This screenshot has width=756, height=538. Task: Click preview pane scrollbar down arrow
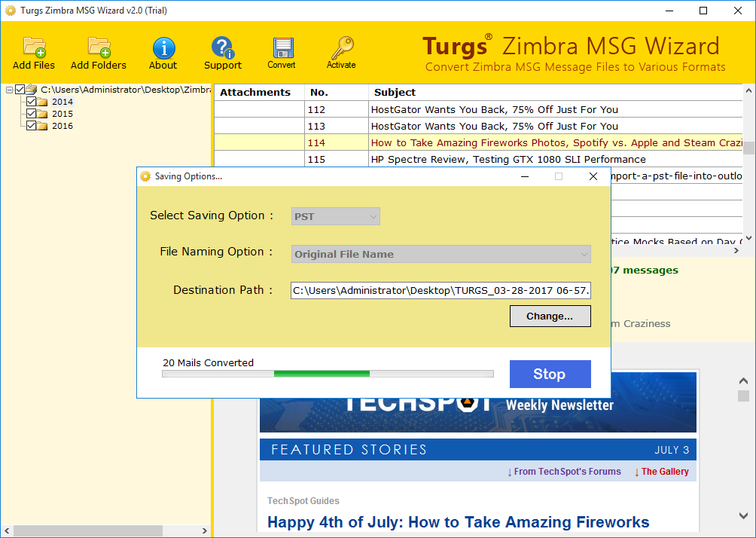point(743,515)
